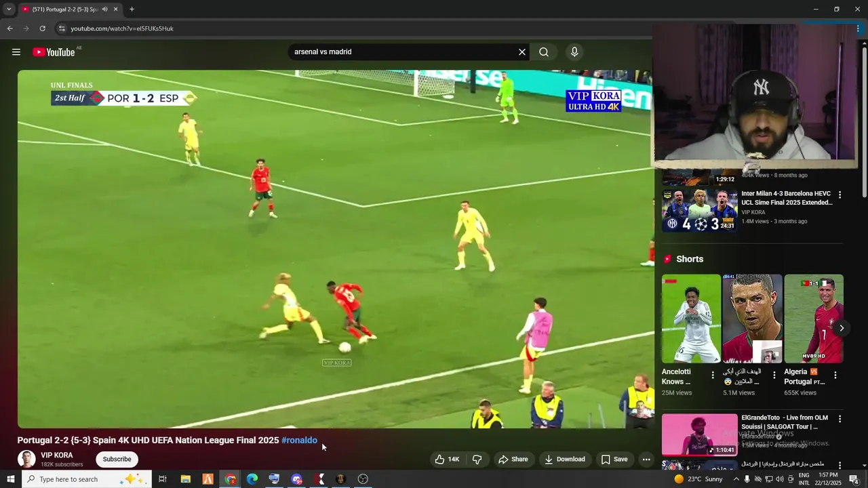Click the magnifier search button
Image resolution: width=868 pixels, height=488 pixels.
pos(544,52)
